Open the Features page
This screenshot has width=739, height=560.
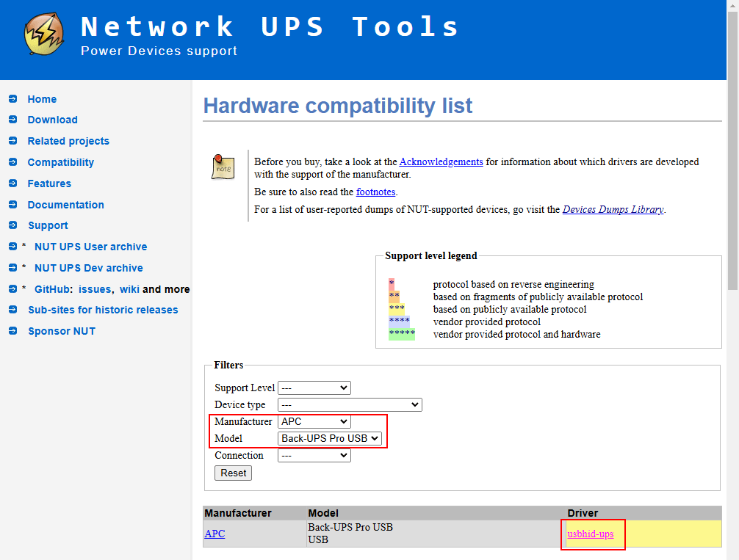pyautogui.click(x=49, y=183)
